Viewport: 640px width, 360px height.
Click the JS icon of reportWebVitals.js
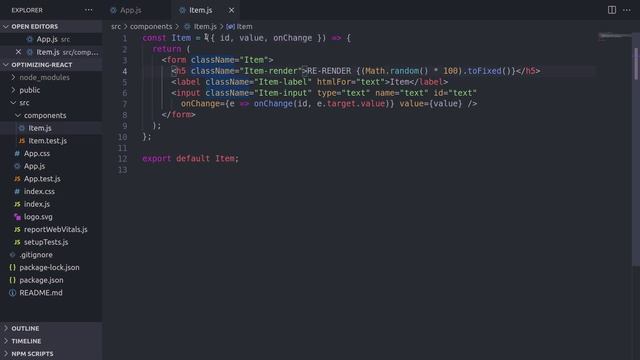[17, 229]
